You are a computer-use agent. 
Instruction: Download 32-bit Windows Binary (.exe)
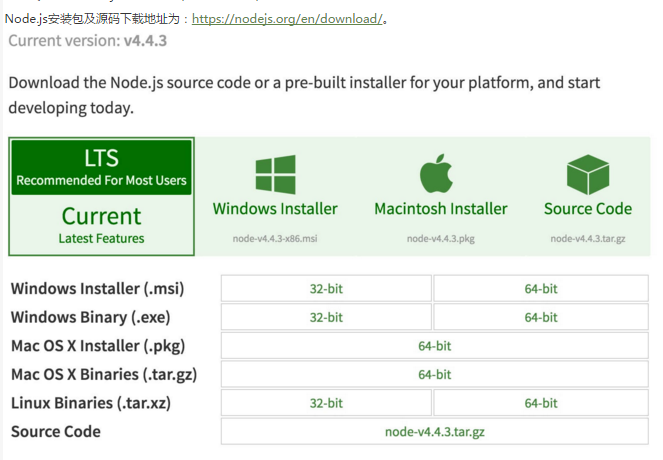click(326, 317)
